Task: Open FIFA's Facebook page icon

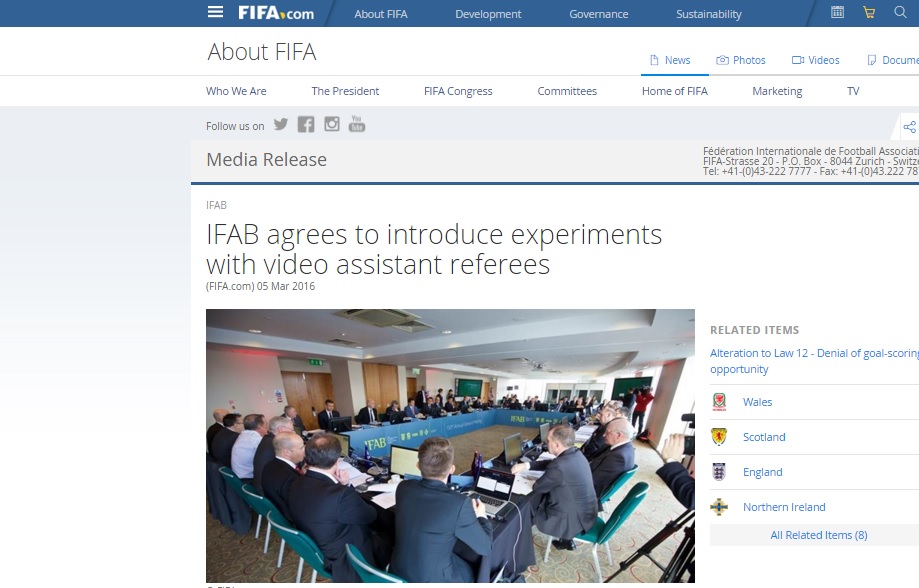Action: click(x=306, y=124)
